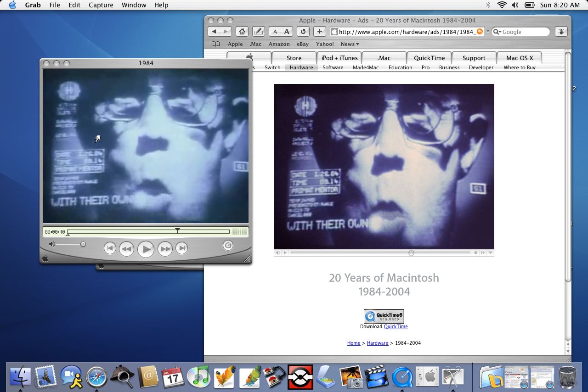The height and width of the screenshot is (392, 588).
Task: Click the QuickTime rewind button
Action: coord(126,249)
